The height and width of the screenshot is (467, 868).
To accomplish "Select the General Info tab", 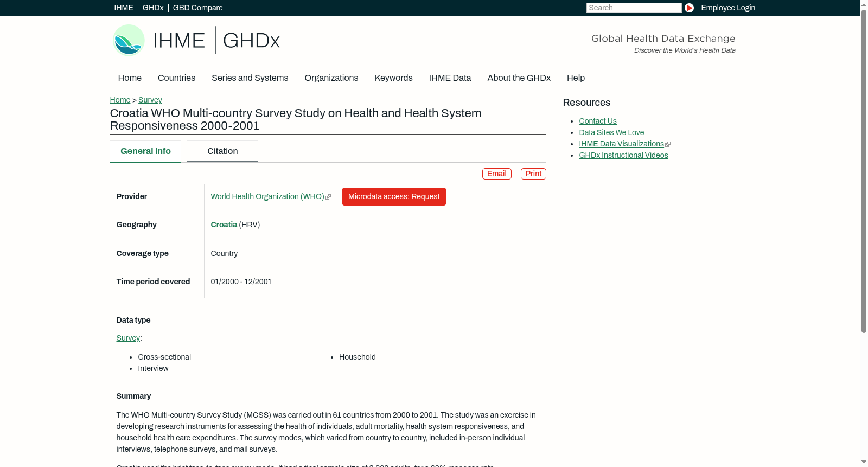I will pyautogui.click(x=145, y=151).
